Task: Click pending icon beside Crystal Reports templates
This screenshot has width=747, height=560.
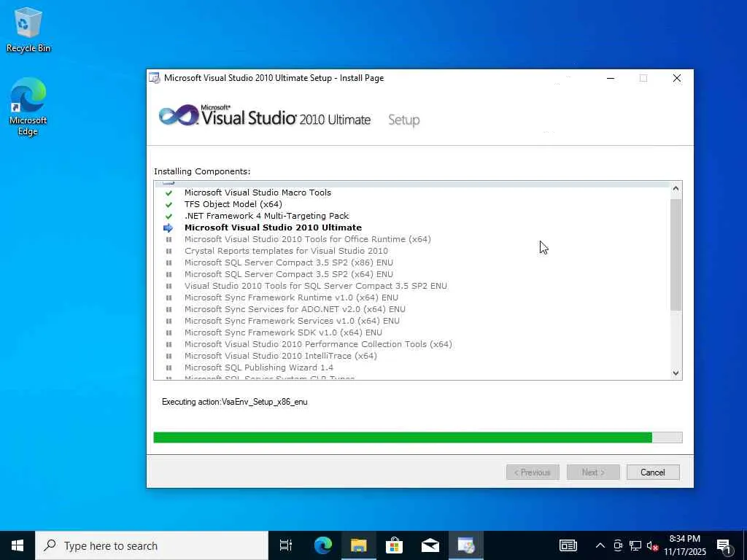Action: (x=169, y=251)
